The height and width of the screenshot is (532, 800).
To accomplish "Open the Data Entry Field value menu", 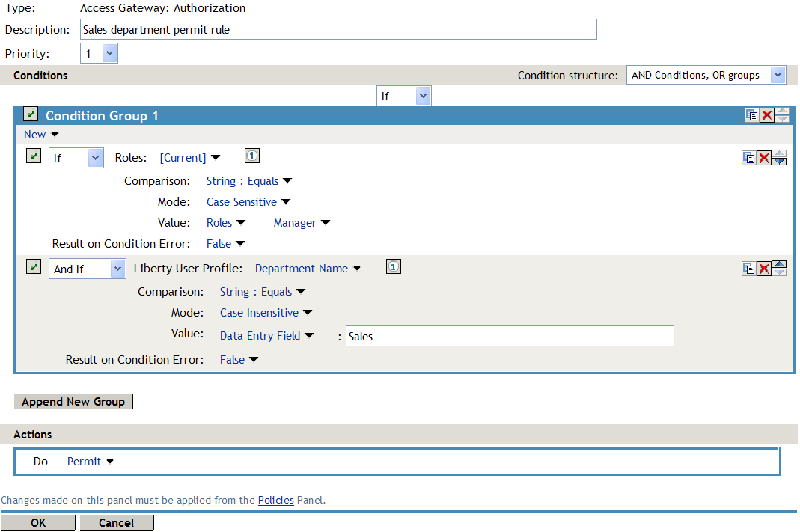I will 266,336.
